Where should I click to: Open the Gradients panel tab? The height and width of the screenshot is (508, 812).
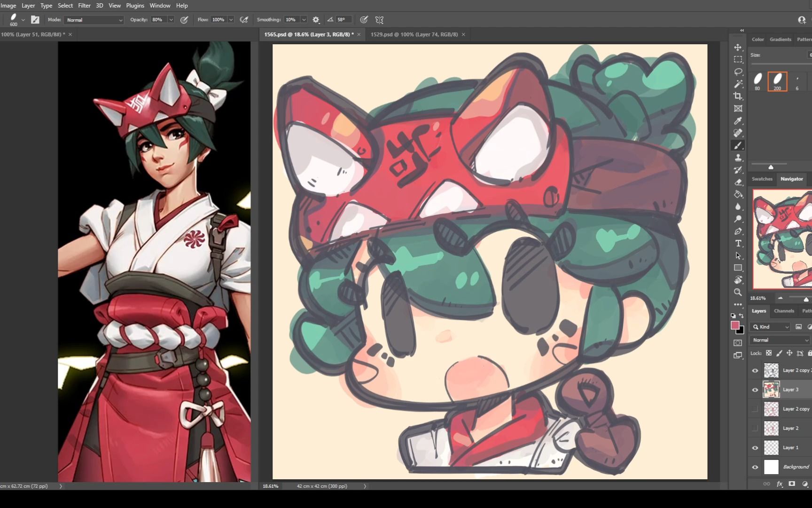781,40
